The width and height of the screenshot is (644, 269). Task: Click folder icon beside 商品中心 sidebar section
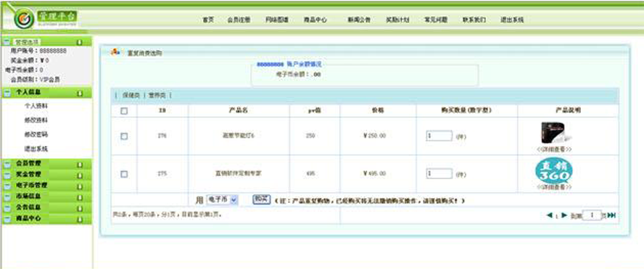coord(7,219)
